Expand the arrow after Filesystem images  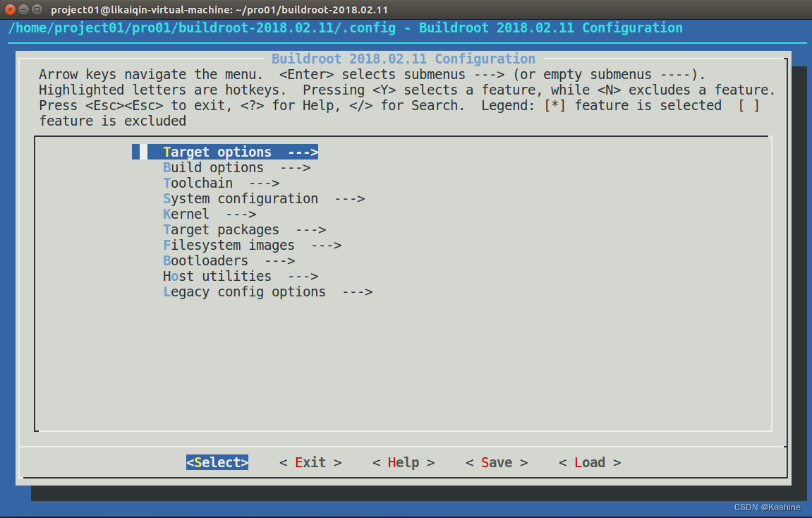[326, 245]
